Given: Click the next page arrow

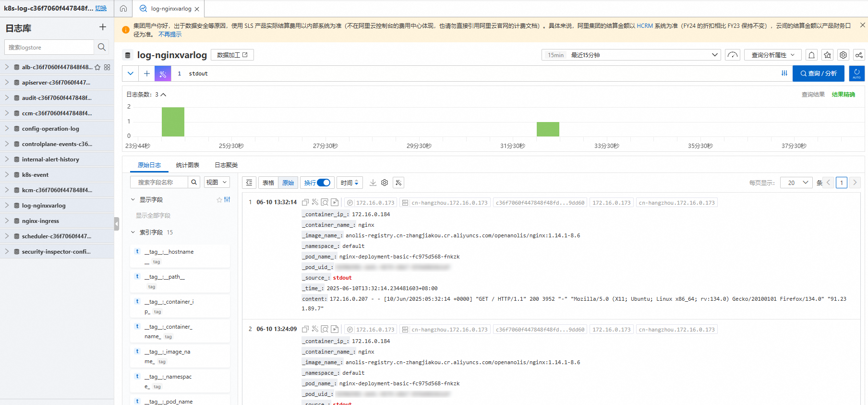Looking at the screenshot, I should pyautogui.click(x=855, y=183).
